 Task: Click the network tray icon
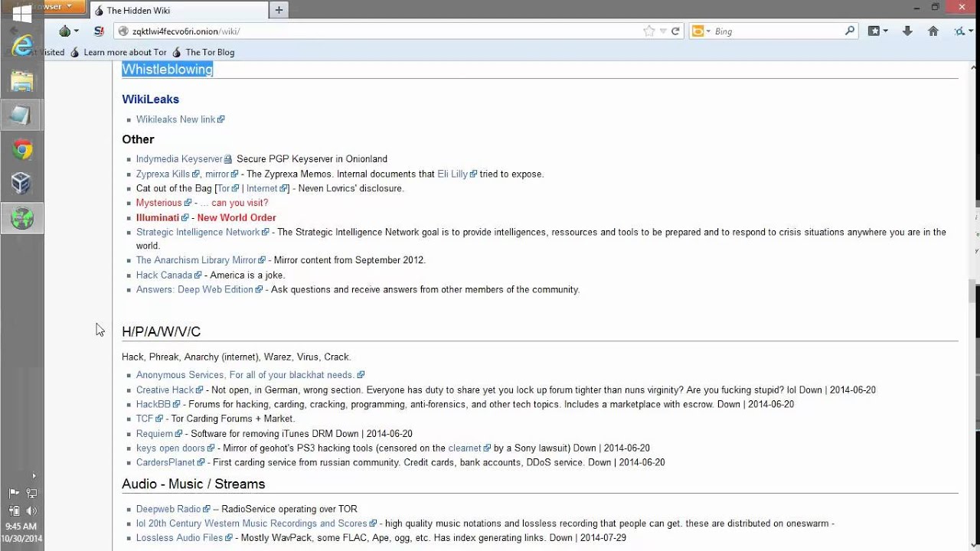31,494
